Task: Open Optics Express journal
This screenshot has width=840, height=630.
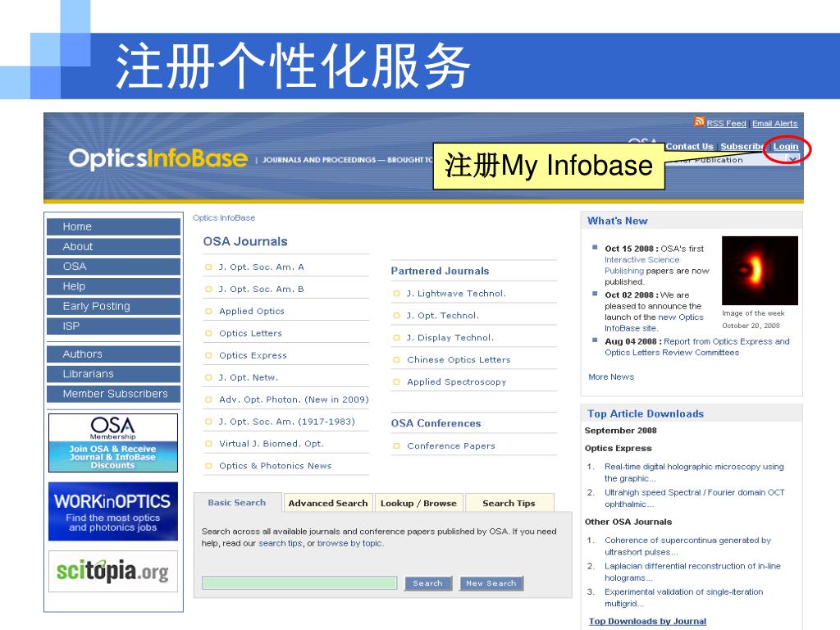Action: (x=253, y=356)
